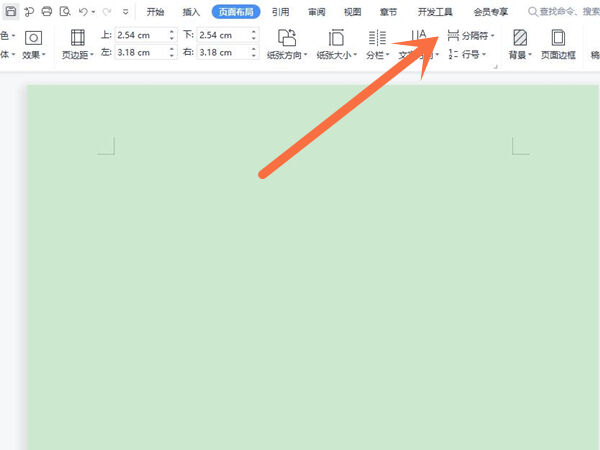Click the Save icon in quick access toolbar
Viewport: 600px width, 450px height.
pyautogui.click(x=11, y=12)
